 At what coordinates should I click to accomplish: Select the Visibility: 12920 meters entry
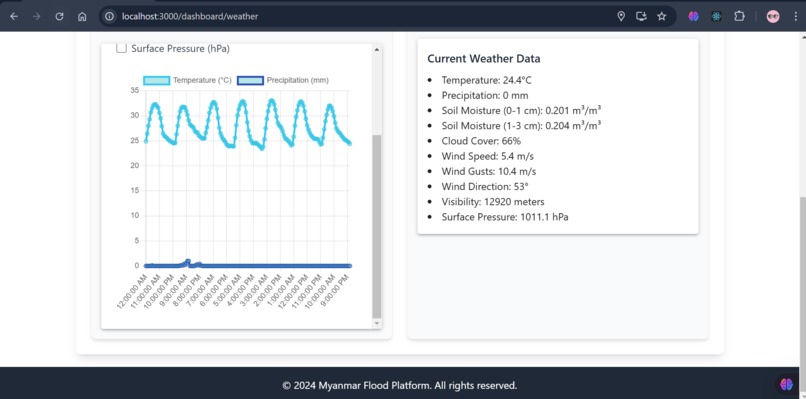[493, 202]
